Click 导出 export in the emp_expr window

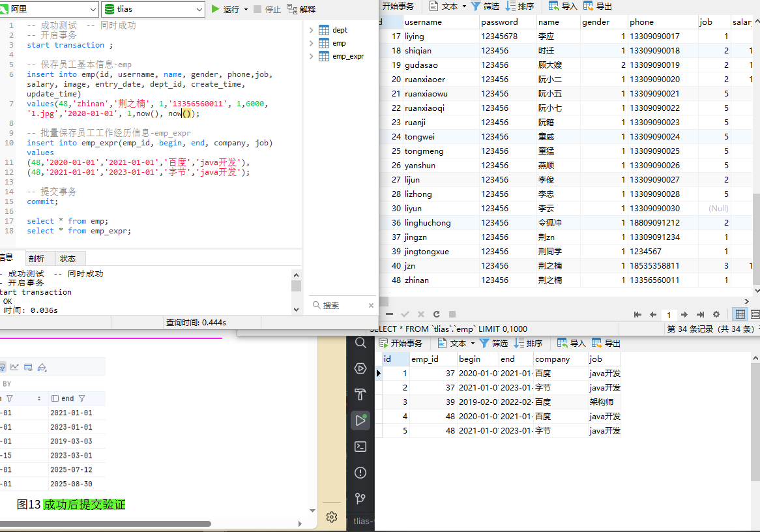(606, 344)
